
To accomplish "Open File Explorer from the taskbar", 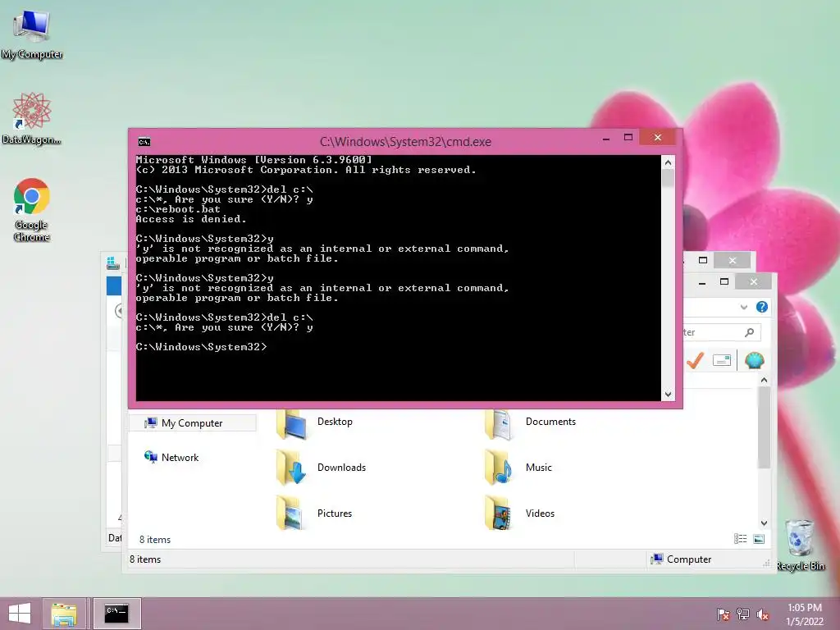I will [x=64, y=614].
